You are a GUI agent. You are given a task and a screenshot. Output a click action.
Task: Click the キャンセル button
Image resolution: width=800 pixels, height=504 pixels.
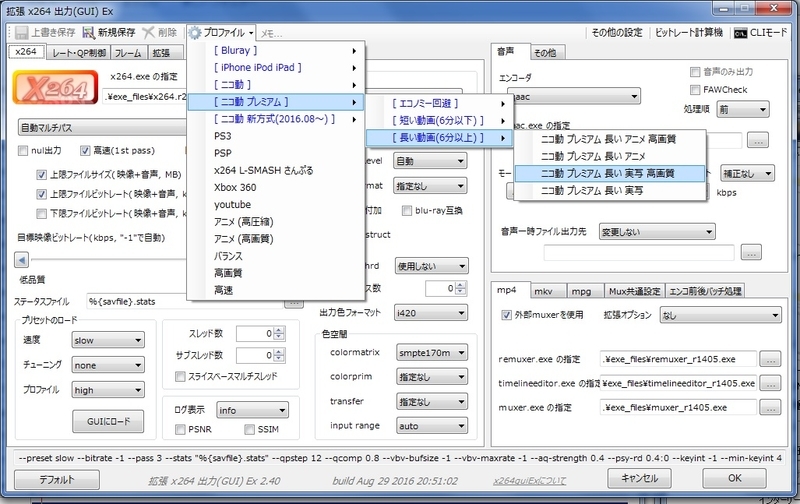click(639, 478)
